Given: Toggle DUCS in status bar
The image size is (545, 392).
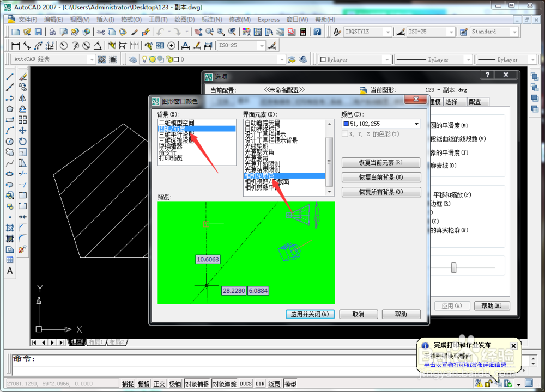Looking at the screenshot, I should 246,384.
